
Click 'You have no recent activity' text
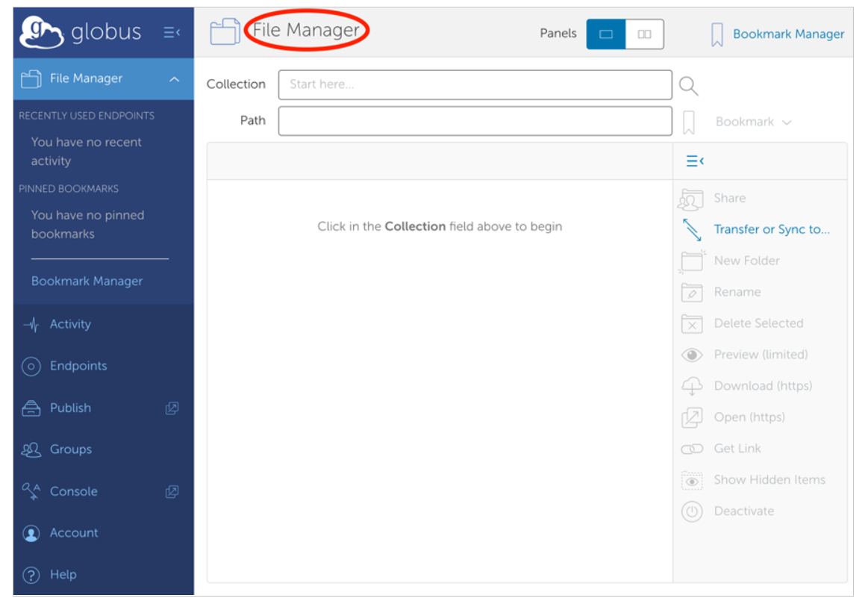pyautogui.click(x=87, y=152)
